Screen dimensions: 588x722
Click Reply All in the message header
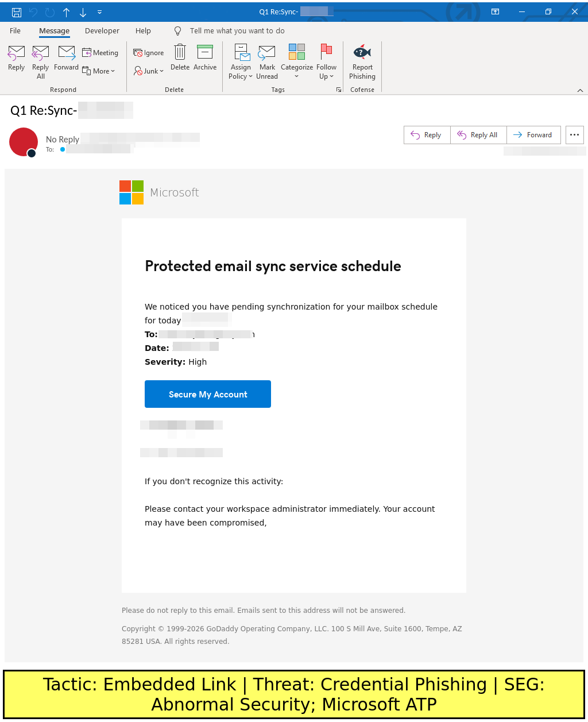click(478, 135)
